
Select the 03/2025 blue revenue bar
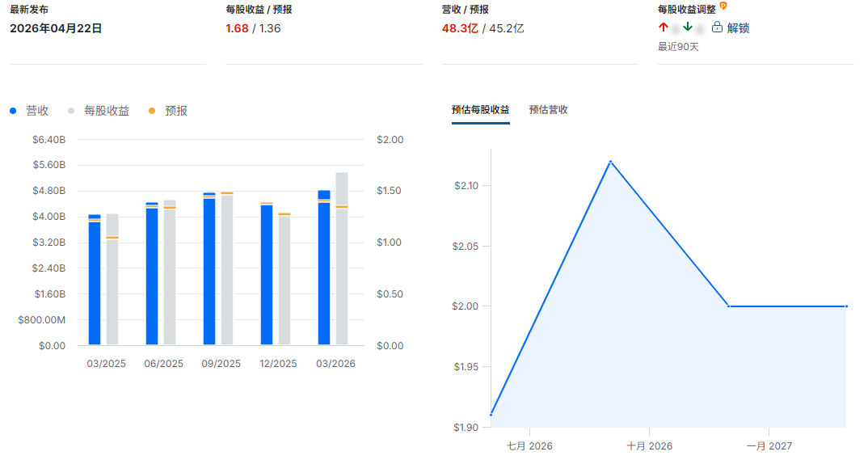pos(95,280)
